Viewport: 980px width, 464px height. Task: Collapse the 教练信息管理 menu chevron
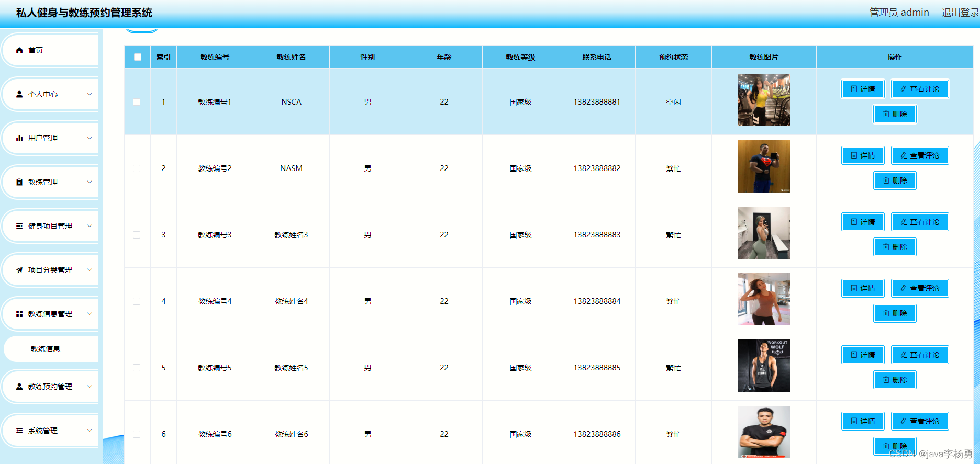pyautogui.click(x=90, y=314)
